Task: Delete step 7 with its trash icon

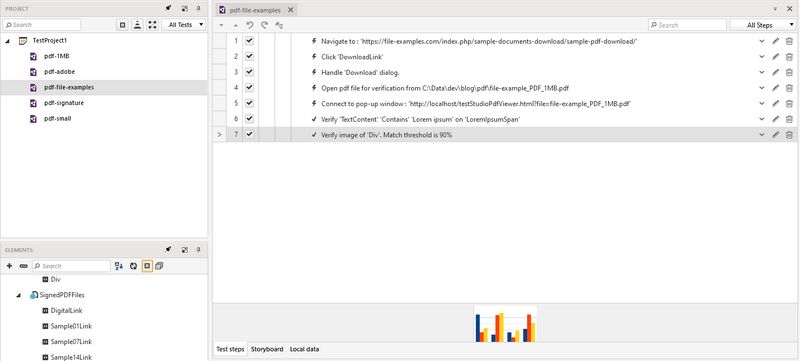Action: [789, 135]
